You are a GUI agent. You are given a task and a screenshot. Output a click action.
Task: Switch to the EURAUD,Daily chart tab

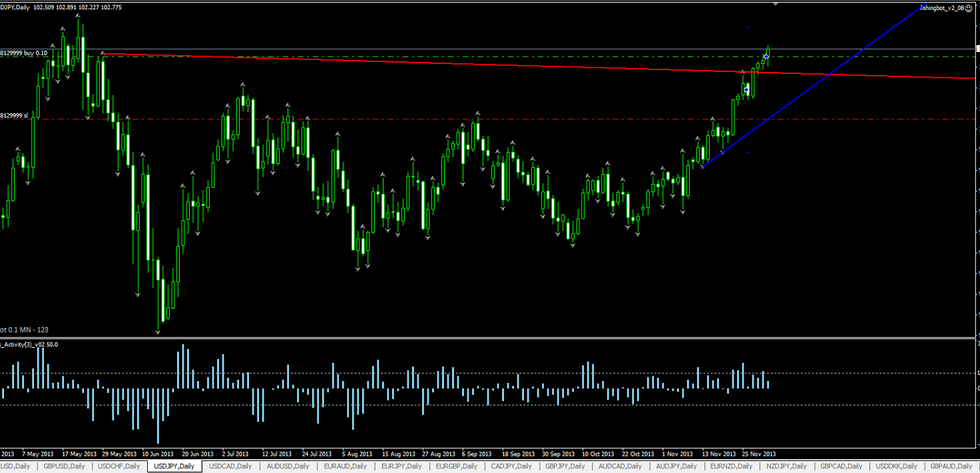pyautogui.click(x=345, y=466)
